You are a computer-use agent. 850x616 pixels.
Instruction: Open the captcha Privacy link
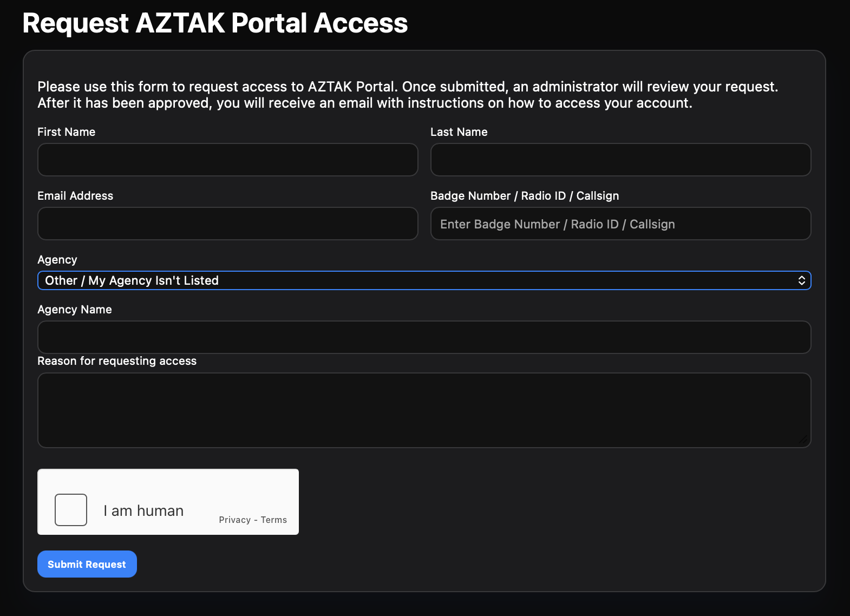tap(234, 520)
